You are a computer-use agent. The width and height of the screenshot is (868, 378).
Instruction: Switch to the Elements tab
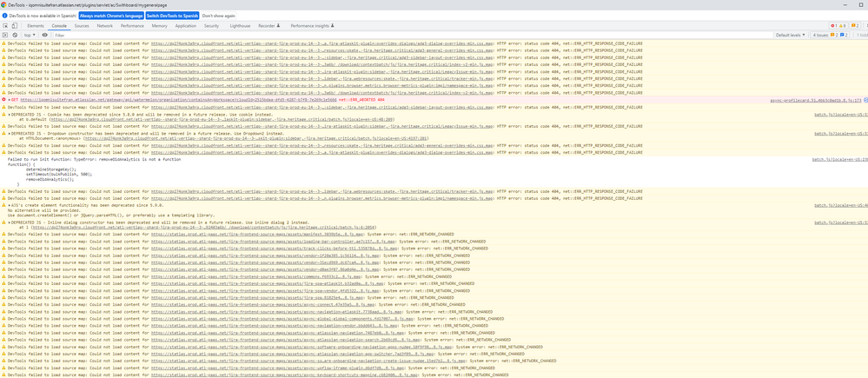click(36, 26)
